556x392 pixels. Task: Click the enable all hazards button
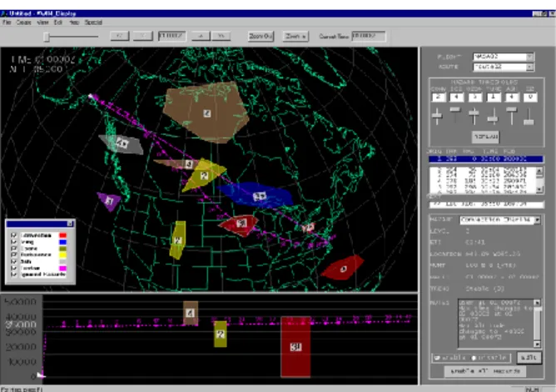pos(484,371)
